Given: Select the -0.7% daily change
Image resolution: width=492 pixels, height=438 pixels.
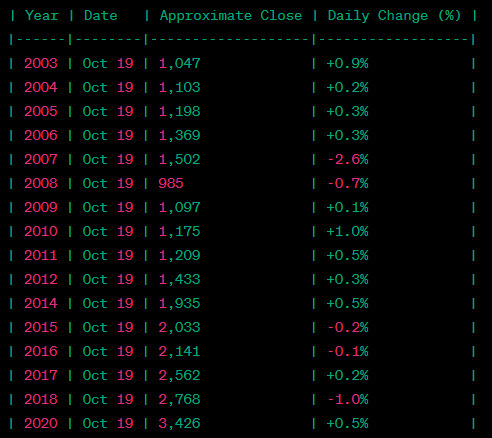Looking at the screenshot, I should tap(348, 183).
